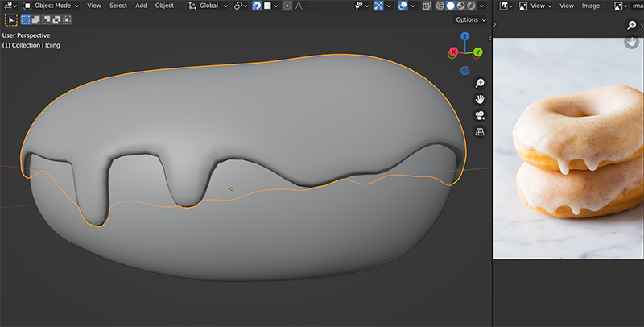
Task: Enable proportional editing toggle
Action: pyautogui.click(x=287, y=6)
